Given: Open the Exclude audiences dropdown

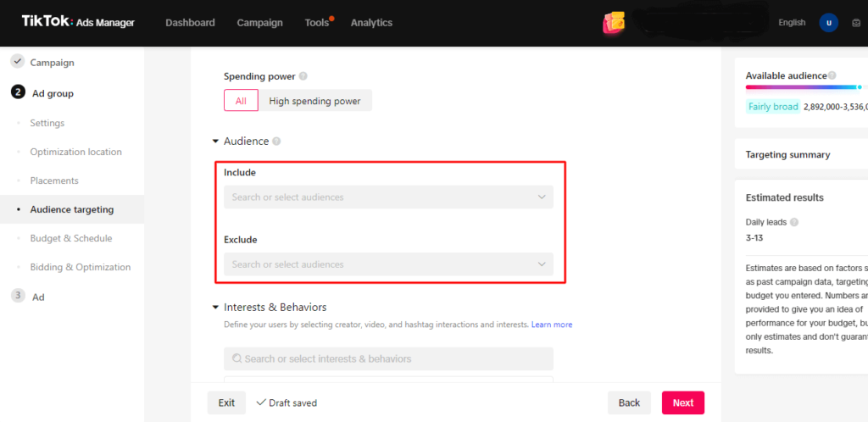Looking at the screenshot, I should coord(388,264).
